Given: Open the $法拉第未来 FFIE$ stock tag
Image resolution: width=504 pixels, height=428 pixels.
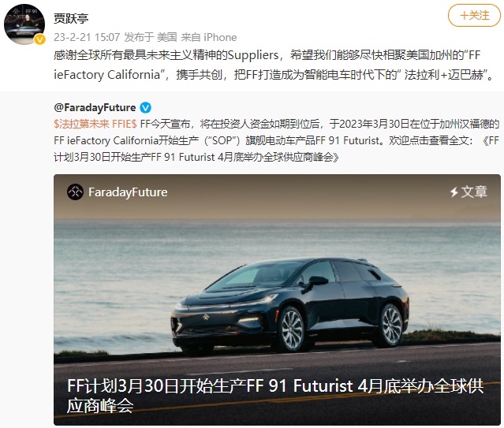Looking at the screenshot, I should coord(95,124).
